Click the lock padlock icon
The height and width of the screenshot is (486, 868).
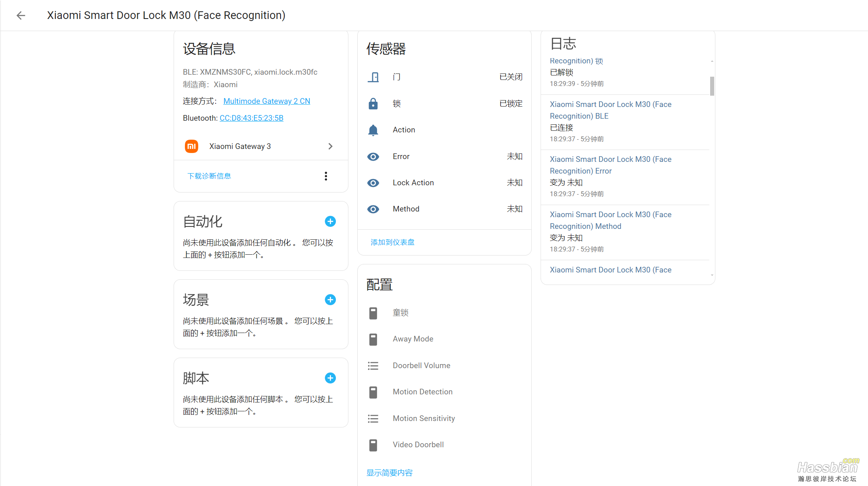(373, 103)
